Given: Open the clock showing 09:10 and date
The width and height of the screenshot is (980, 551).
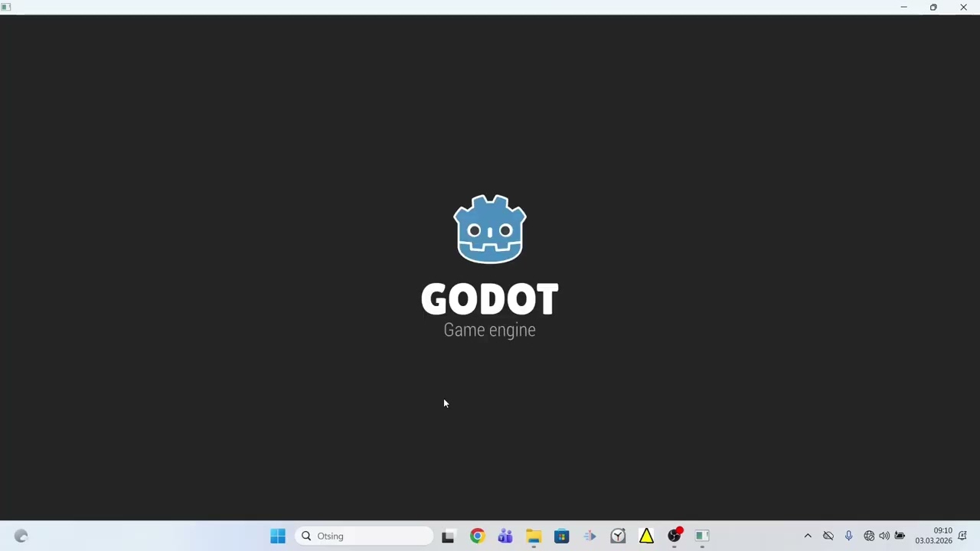Looking at the screenshot, I should (933, 536).
